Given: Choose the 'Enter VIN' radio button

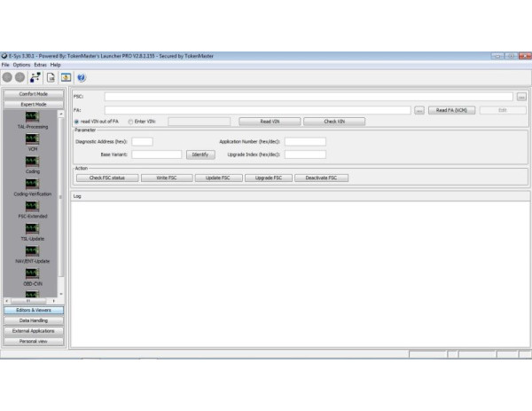Looking at the screenshot, I should [x=131, y=121].
